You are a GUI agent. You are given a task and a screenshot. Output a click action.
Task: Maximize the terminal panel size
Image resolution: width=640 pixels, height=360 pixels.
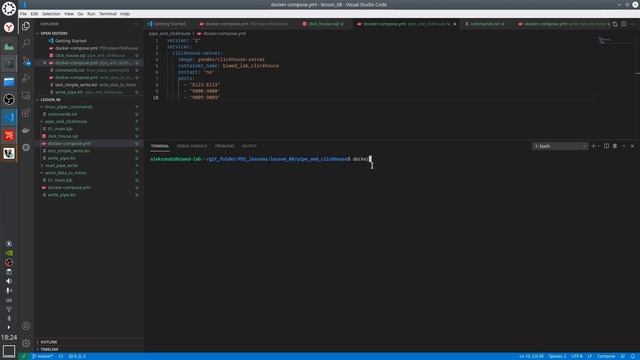624,146
